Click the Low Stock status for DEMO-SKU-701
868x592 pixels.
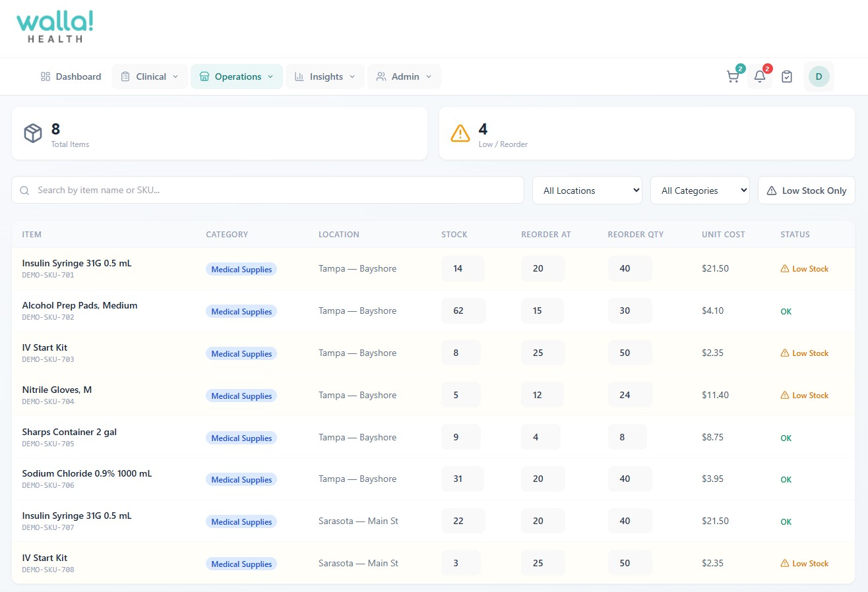point(805,269)
